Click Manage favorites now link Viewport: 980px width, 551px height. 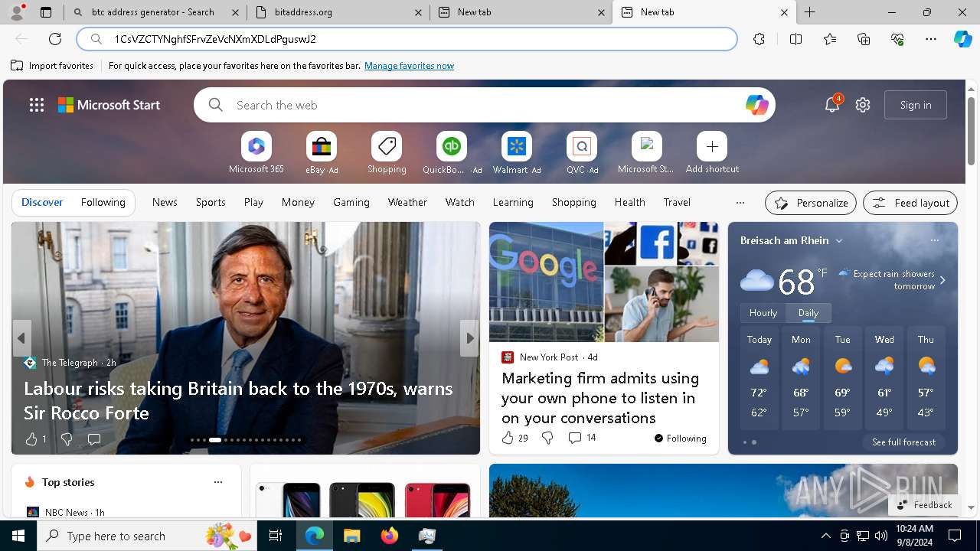pos(409,66)
